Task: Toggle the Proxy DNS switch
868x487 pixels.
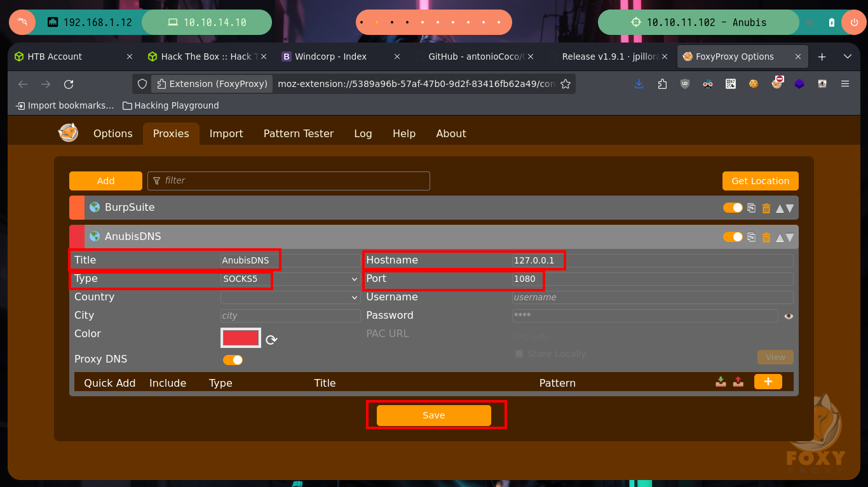Action: coord(233,360)
